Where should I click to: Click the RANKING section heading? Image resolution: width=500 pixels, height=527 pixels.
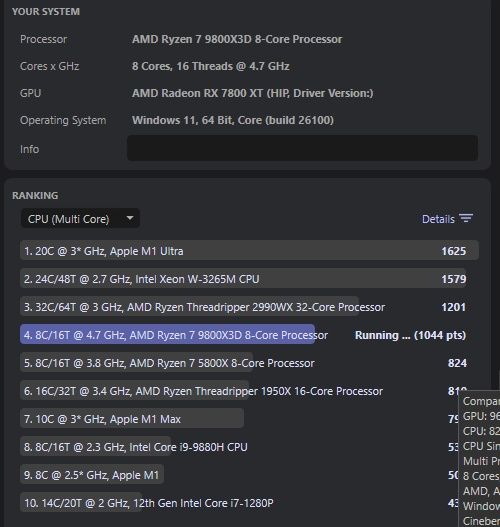pos(35,195)
